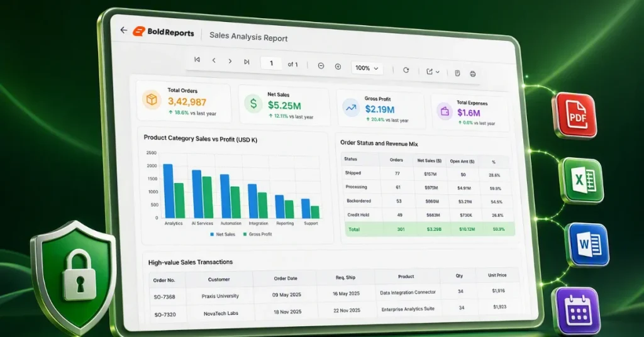Click the Enterprise Analytics Suite product cell
644x337 pixels.
[x=408, y=309]
